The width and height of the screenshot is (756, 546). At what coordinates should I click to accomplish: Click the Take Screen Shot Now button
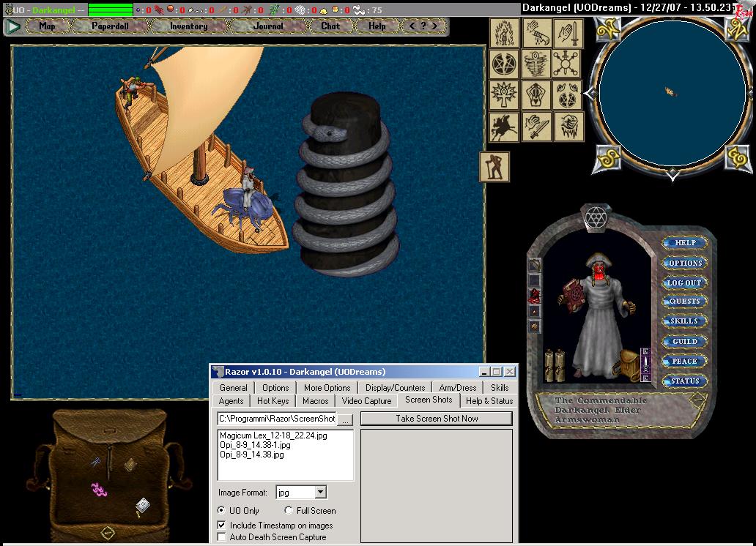tap(437, 419)
